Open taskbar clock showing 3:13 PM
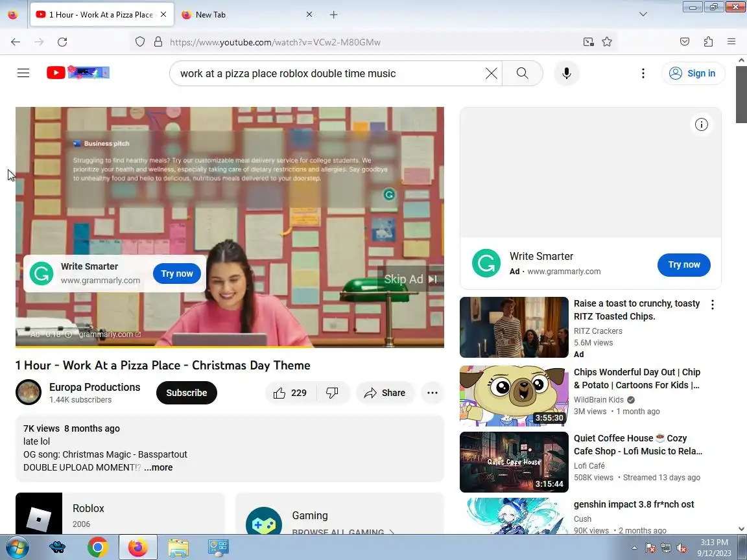The width and height of the screenshot is (747, 560). coord(714,548)
